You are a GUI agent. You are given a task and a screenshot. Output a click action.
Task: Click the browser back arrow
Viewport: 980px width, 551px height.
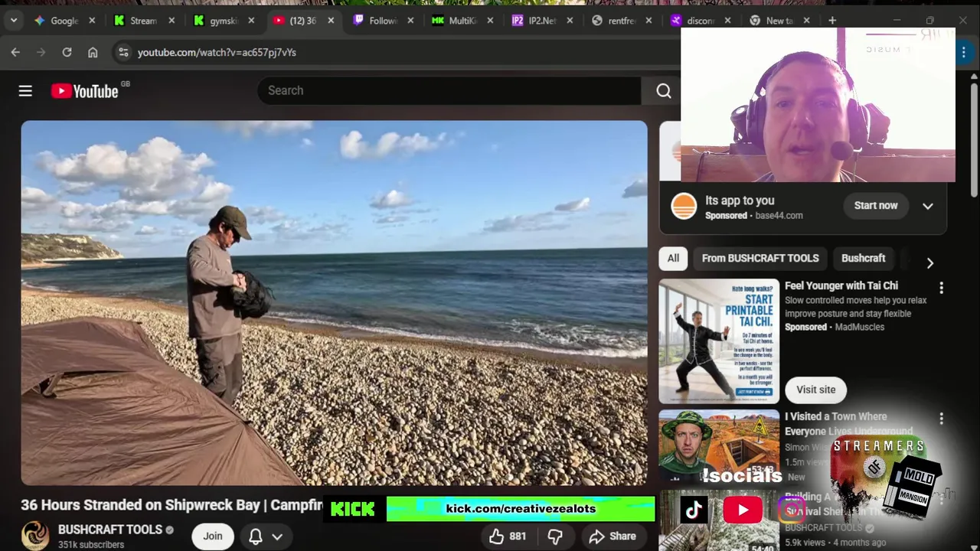pos(15,52)
